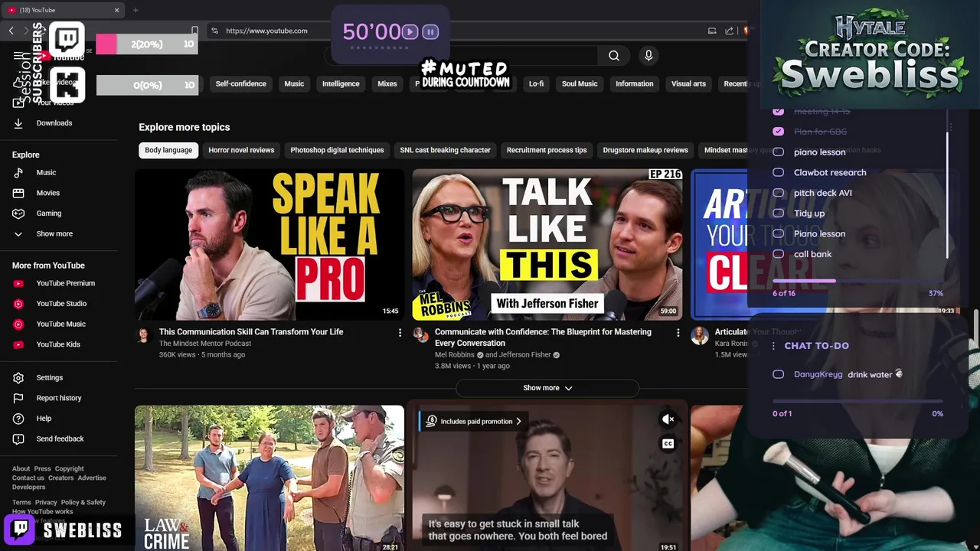Image resolution: width=980 pixels, height=551 pixels.
Task: Click the search magnifier button
Action: pyautogui.click(x=614, y=55)
